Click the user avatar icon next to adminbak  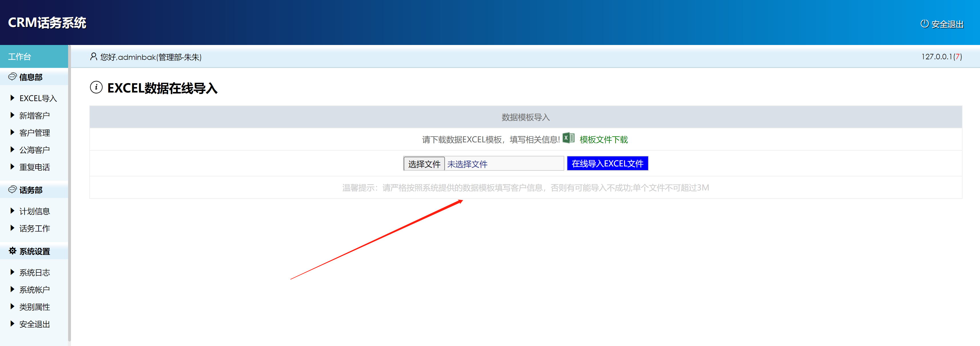coord(93,57)
